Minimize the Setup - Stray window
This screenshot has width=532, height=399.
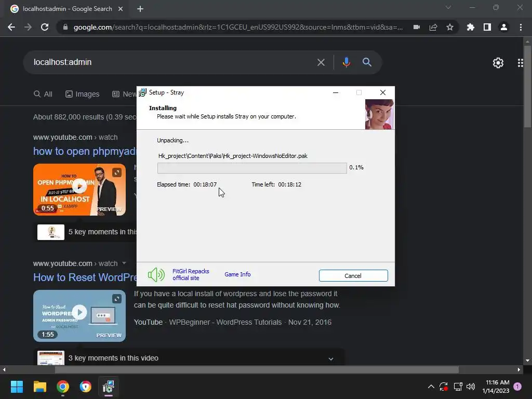click(336, 92)
